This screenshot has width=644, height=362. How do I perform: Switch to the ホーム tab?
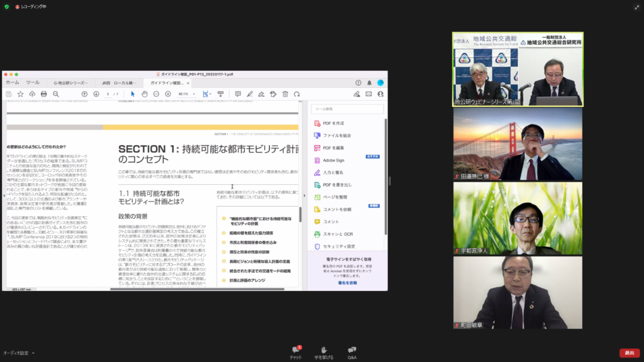(13, 82)
